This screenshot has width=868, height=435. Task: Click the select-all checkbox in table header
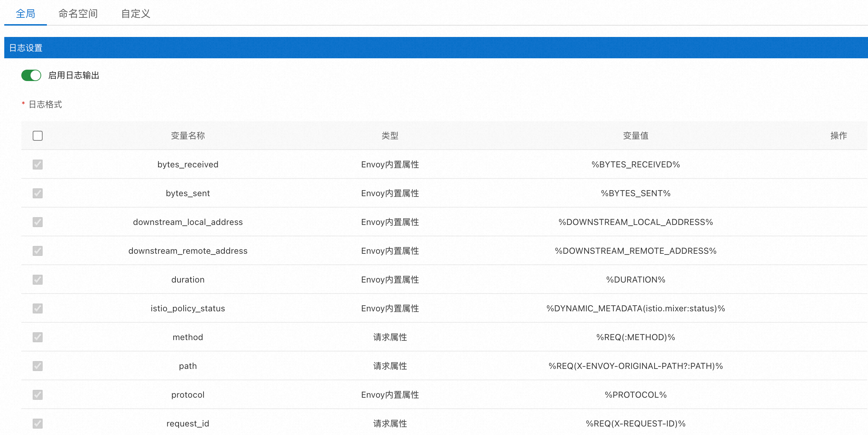click(x=37, y=135)
